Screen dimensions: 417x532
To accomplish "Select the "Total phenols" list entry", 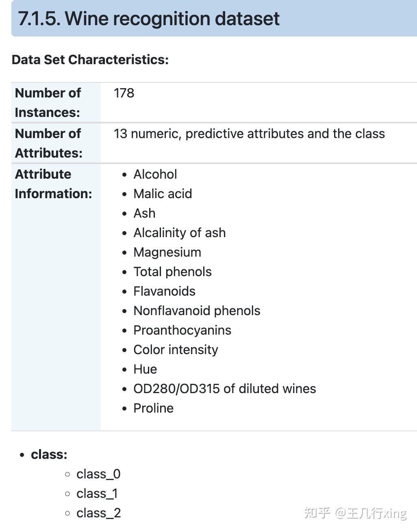I will pyautogui.click(x=172, y=272).
